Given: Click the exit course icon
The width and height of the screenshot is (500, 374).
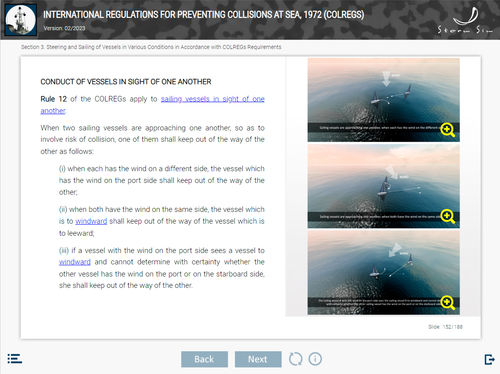Looking at the screenshot, I should (x=489, y=359).
